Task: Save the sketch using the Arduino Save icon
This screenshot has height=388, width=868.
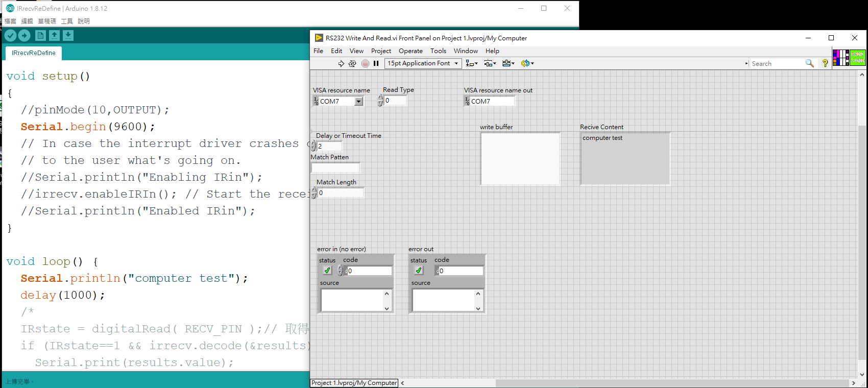Action: (x=68, y=35)
